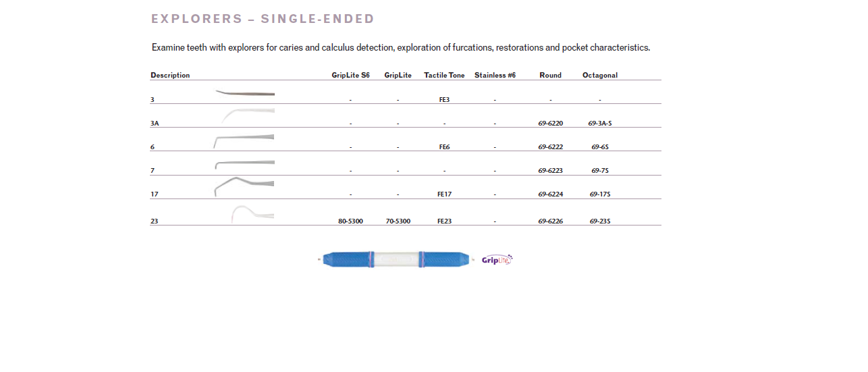
Task: Click the FE17 Tactile Tone code
Action: tap(444, 194)
